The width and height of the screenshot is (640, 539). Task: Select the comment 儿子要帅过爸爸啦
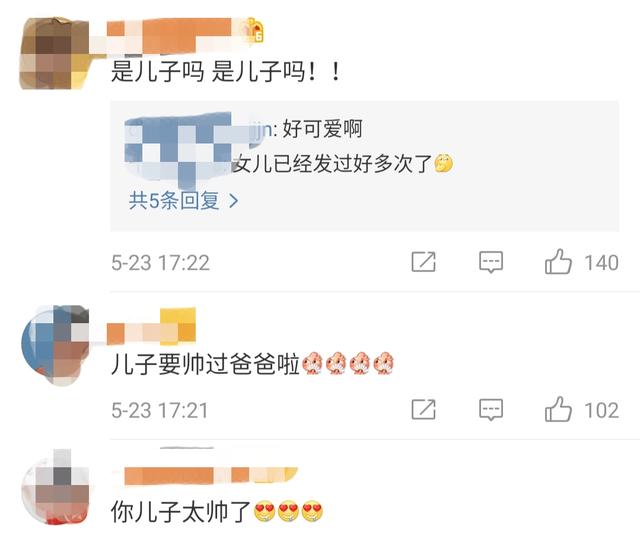click(x=253, y=364)
